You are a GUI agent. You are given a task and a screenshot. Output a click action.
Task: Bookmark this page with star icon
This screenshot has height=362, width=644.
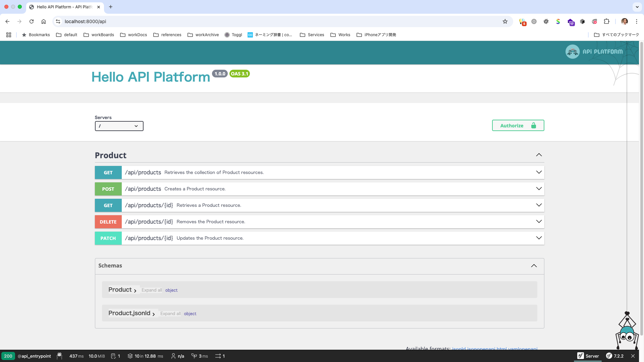click(x=505, y=21)
